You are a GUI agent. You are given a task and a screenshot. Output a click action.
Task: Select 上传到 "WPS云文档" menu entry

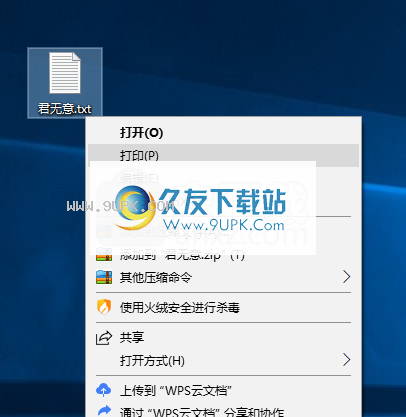(223, 390)
